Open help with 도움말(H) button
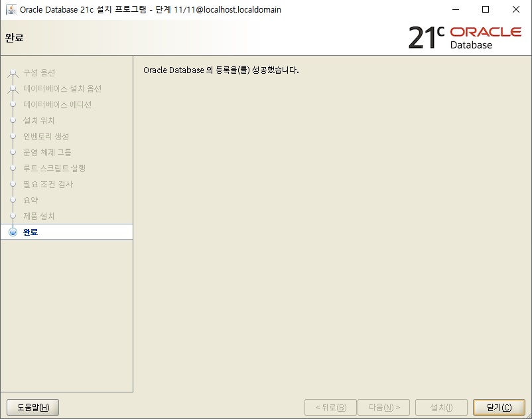Image resolution: width=532 pixels, height=419 pixels. [33, 407]
